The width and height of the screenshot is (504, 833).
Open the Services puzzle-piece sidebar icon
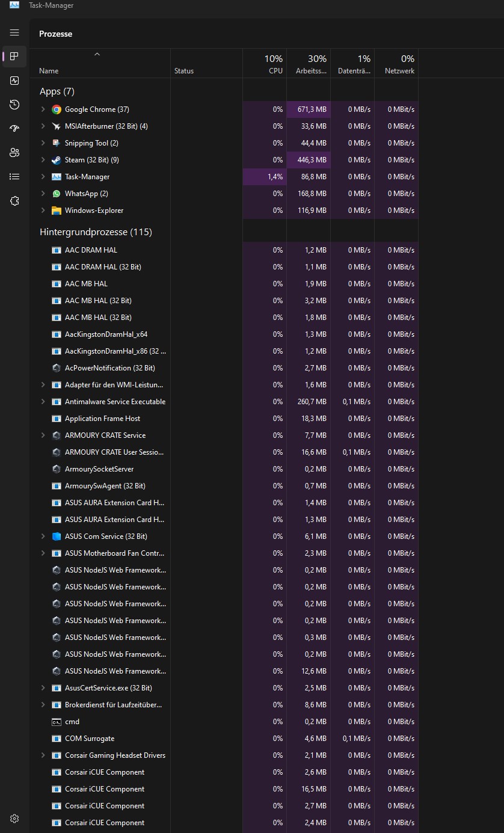(x=14, y=201)
